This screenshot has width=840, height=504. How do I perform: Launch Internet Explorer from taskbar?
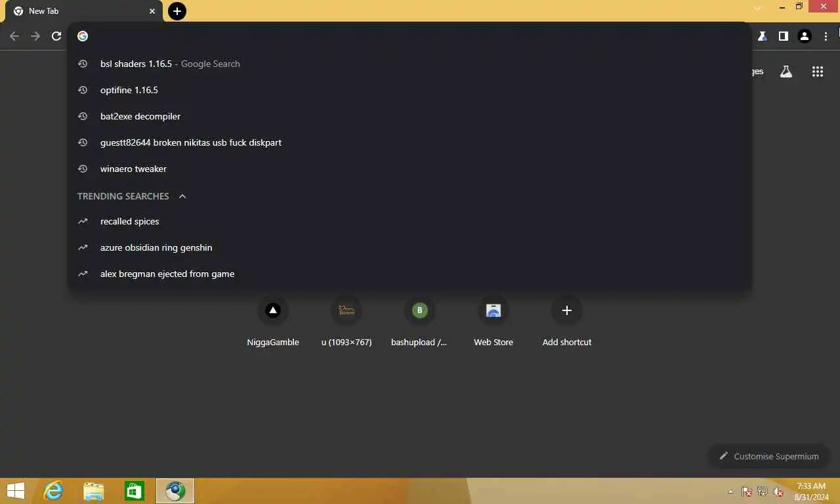click(53, 491)
